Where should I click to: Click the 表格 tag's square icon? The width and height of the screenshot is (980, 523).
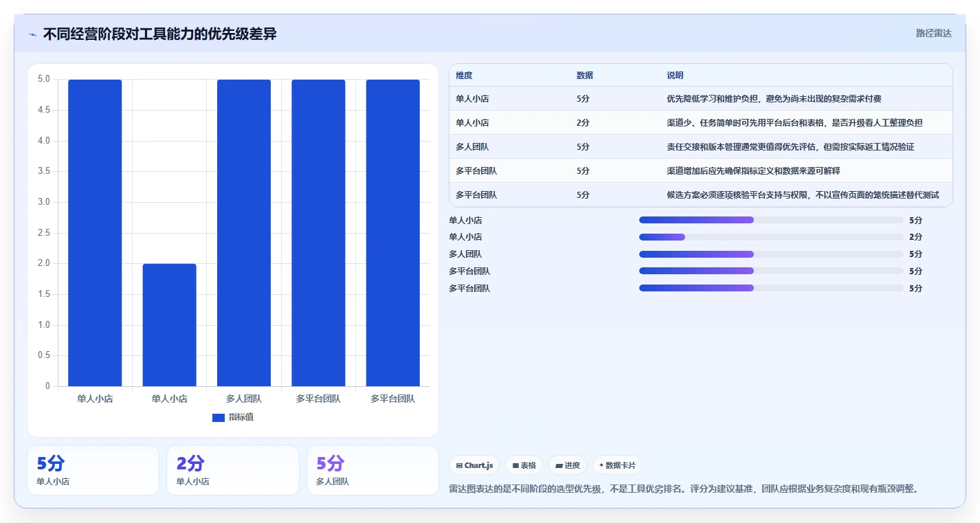click(515, 465)
